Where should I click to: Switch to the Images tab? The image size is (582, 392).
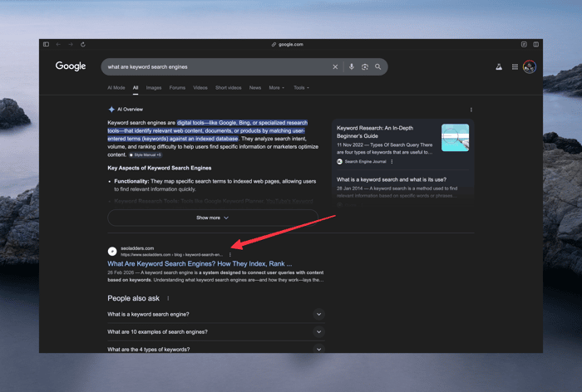[154, 88]
